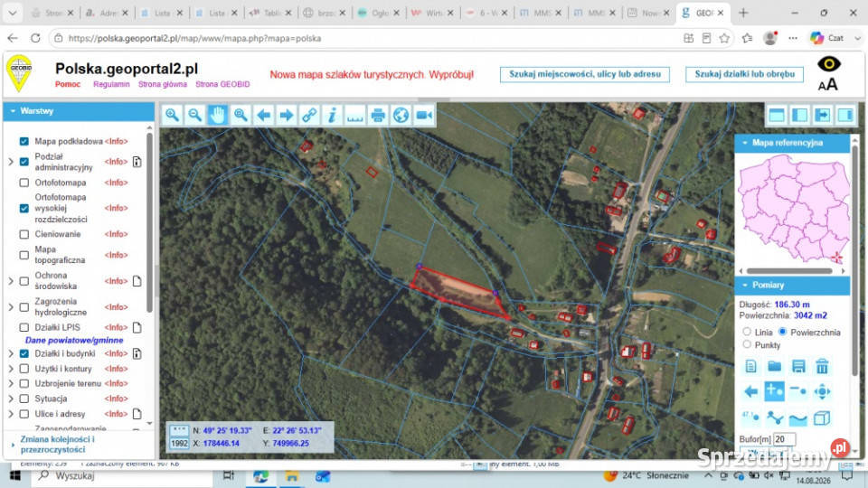Toggle Mapa podkładowa layer checkbox
The image size is (868, 488).
click(24, 141)
